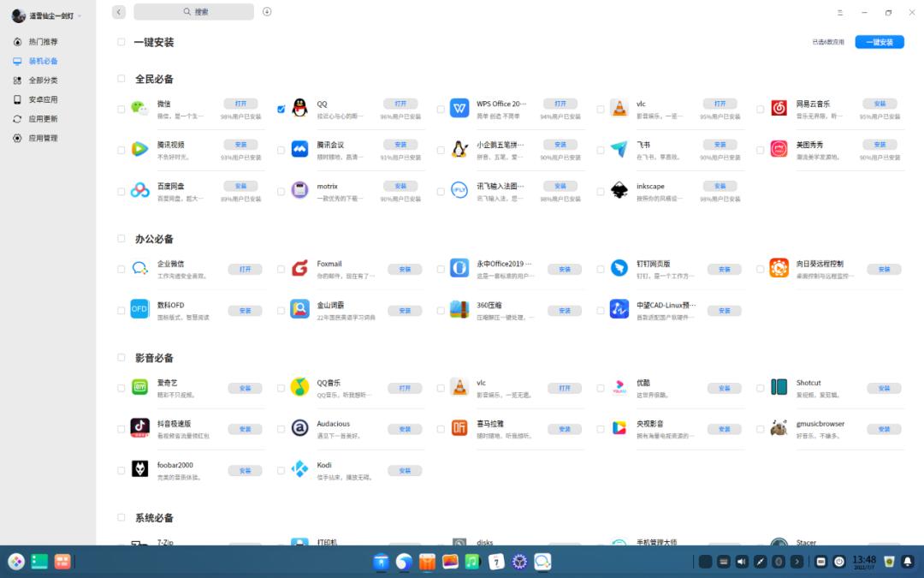The height and width of the screenshot is (578, 924).
Task: Click the motrix app icon
Action: click(299, 190)
